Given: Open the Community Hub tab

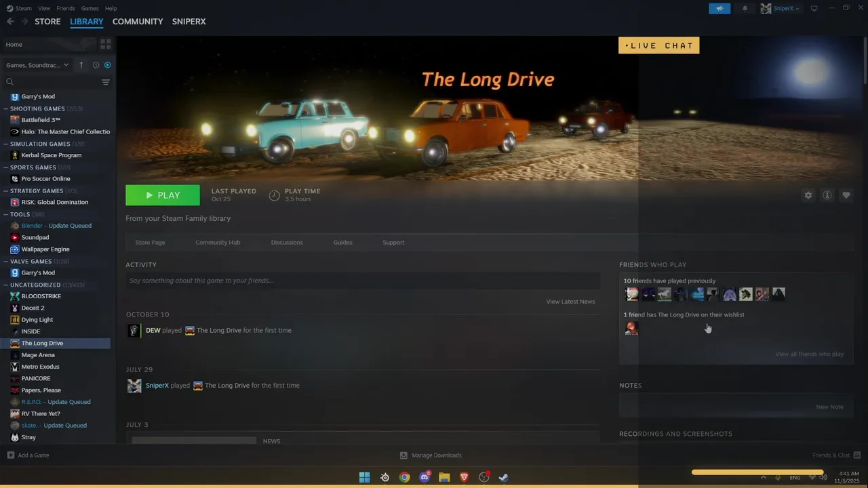Looking at the screenshot, I should tap(218, 243).
